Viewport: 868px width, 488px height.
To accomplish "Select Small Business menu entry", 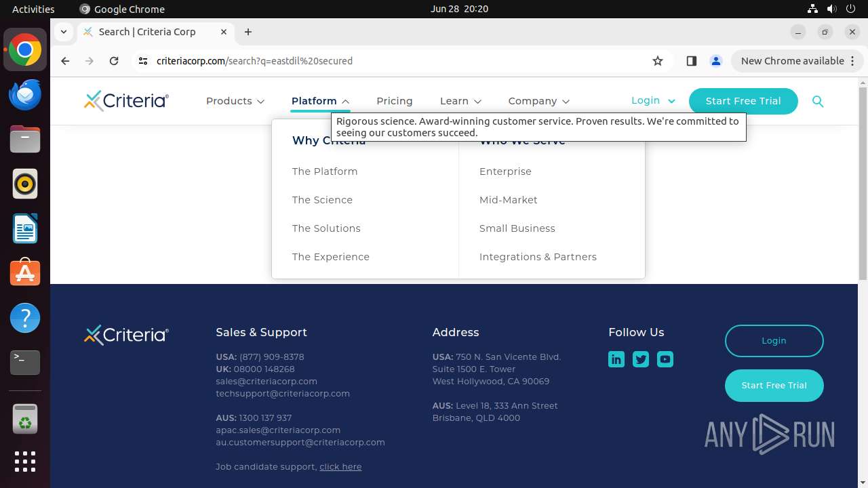I will 517,228.
